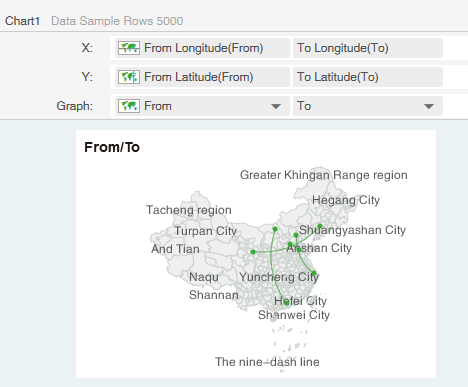The width and height of the screenshot is (468, 387).
Task: Click the Shuangyashan City map label
Action: [x=352, y=230]
